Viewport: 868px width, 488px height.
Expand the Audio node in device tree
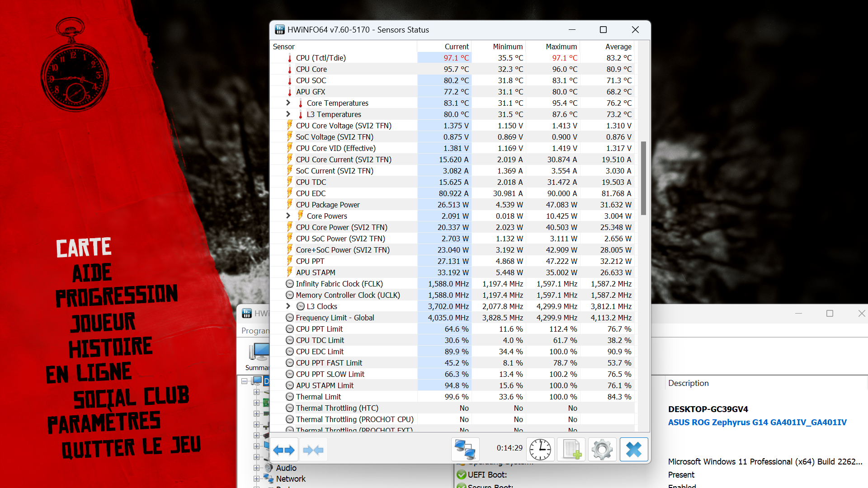coord(256,468)
